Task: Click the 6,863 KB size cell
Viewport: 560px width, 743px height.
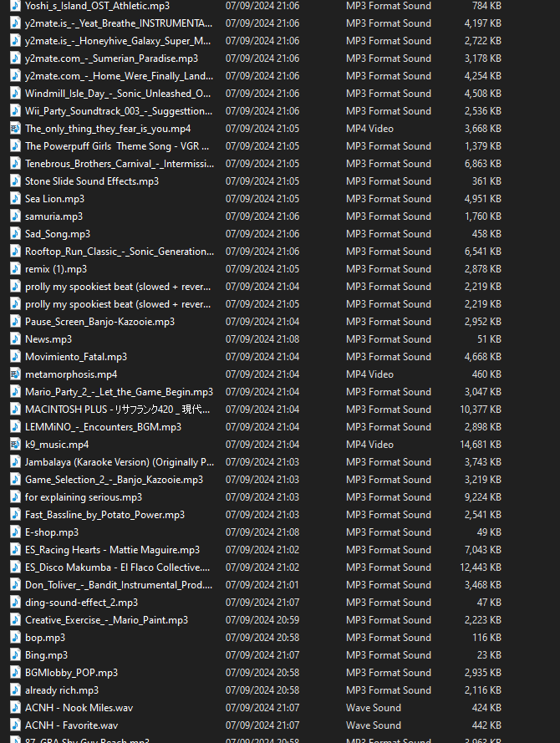Action: click(483, 164)
